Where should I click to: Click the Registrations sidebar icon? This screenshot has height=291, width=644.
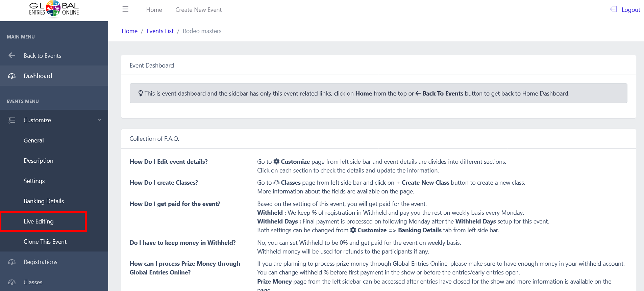(x=12, y=262)
